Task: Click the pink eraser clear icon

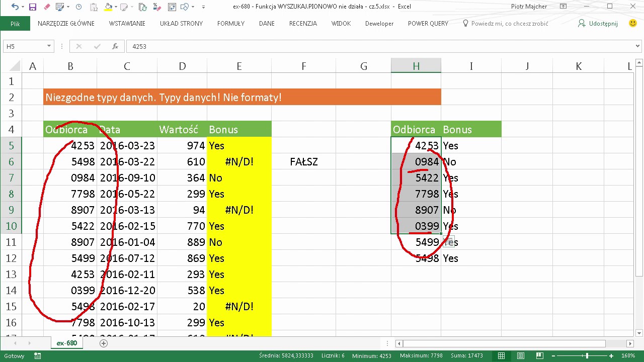Action: [x=47, y=7]
